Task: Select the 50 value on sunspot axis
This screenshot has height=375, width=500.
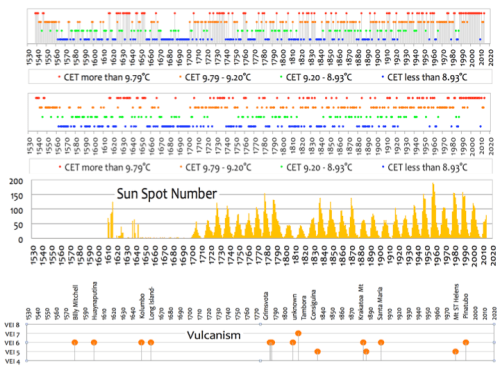Action: pos(18,225)
